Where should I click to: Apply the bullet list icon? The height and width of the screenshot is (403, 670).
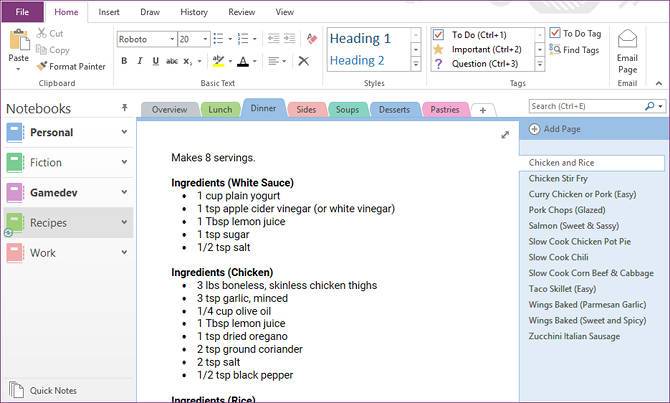218,39
